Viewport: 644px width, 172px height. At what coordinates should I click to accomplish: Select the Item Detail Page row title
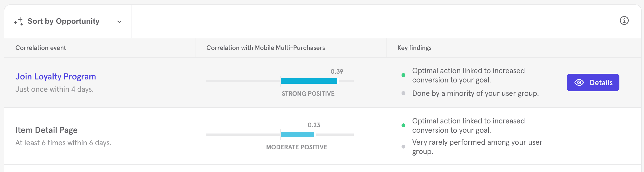[x=46, y=130]
